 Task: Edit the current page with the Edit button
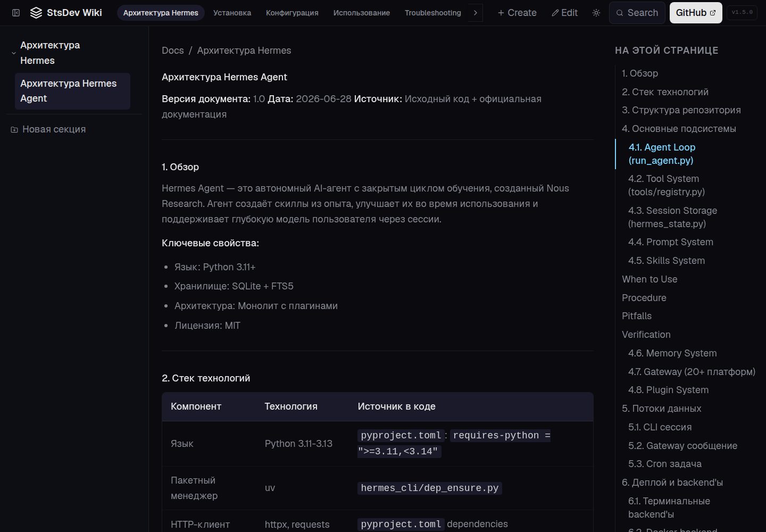(x=564, y=13)
